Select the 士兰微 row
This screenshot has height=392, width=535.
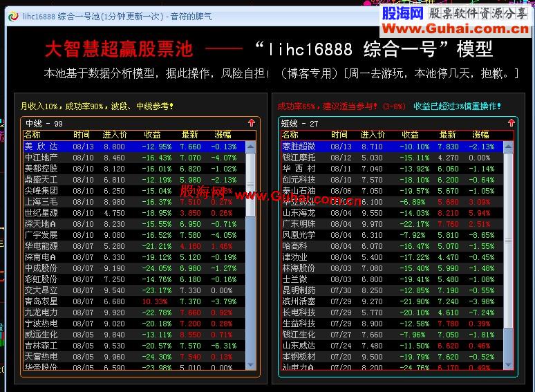(393, 279)
